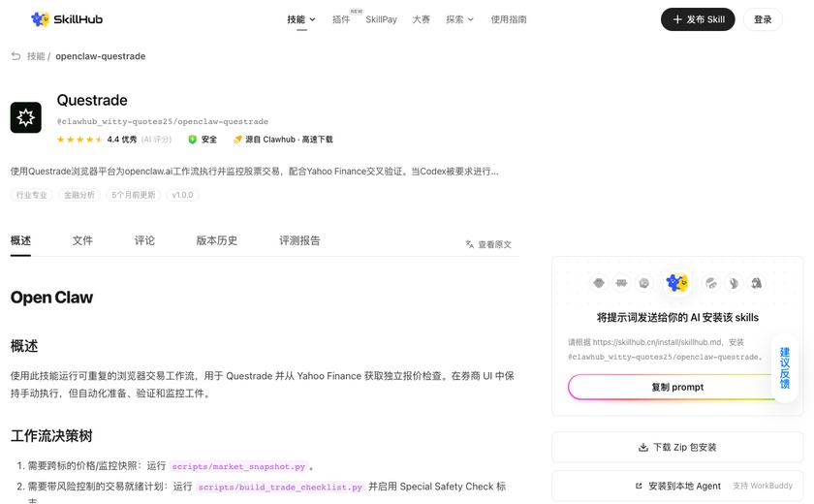Click the rocket Clawhub source icon

coord(237,140)
